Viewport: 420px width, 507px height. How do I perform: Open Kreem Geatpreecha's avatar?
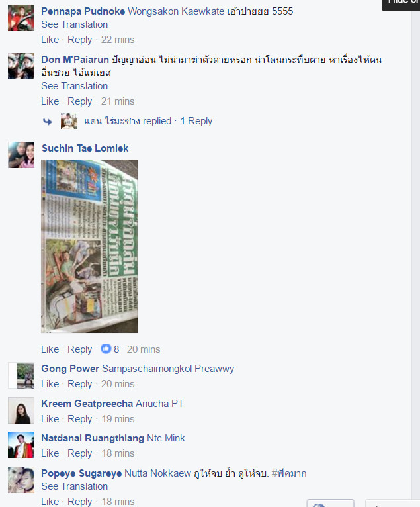pyautogui.click(x=21, y=410)
